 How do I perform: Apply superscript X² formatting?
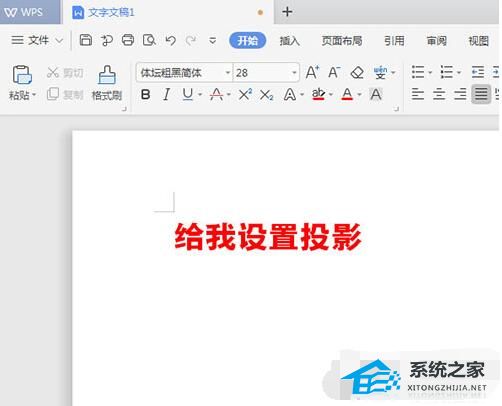(245, 95)
